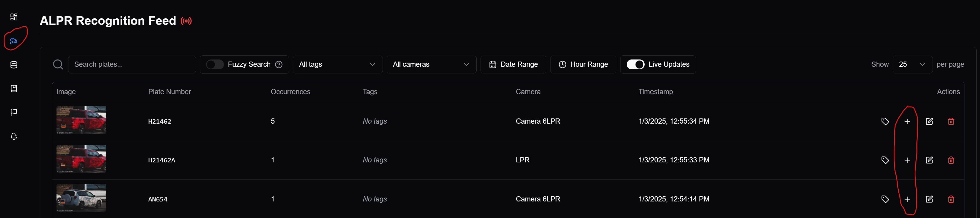Turn off the Live Updates toggle
This screenshot has height=218, width=980.
point(635,65)
